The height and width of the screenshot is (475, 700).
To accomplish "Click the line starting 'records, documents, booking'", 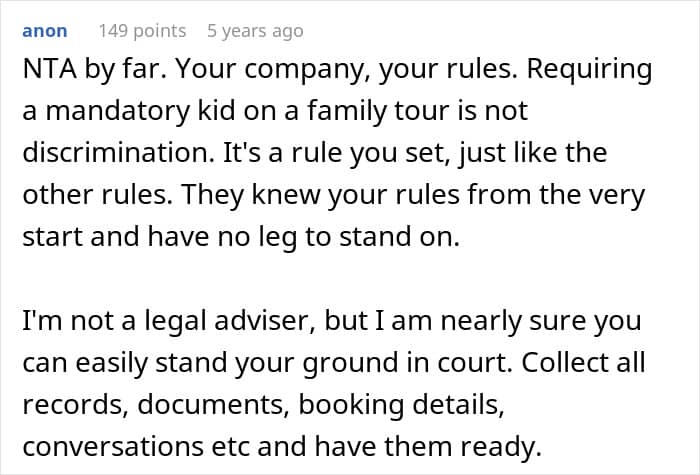I will (x=263, y=404).
